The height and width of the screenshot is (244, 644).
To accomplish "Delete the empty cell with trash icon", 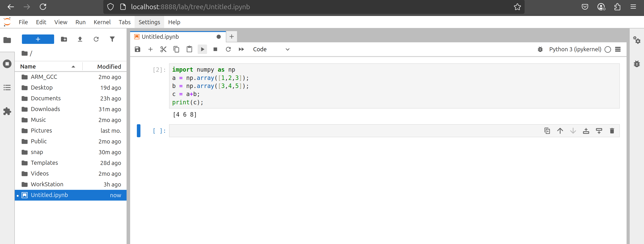I will click(x=612, y=131).
